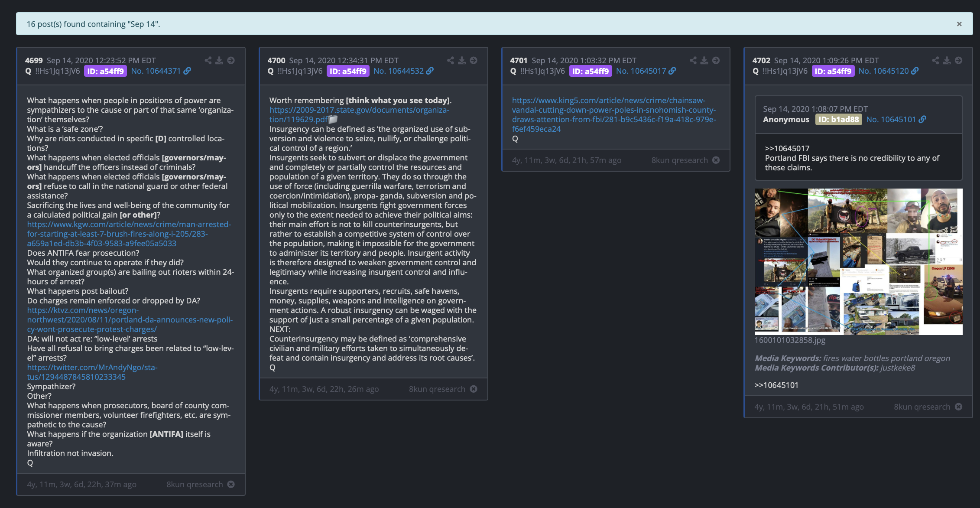
Task: Click Anonymous author name in quoted post
Action: tap(786, 120)
